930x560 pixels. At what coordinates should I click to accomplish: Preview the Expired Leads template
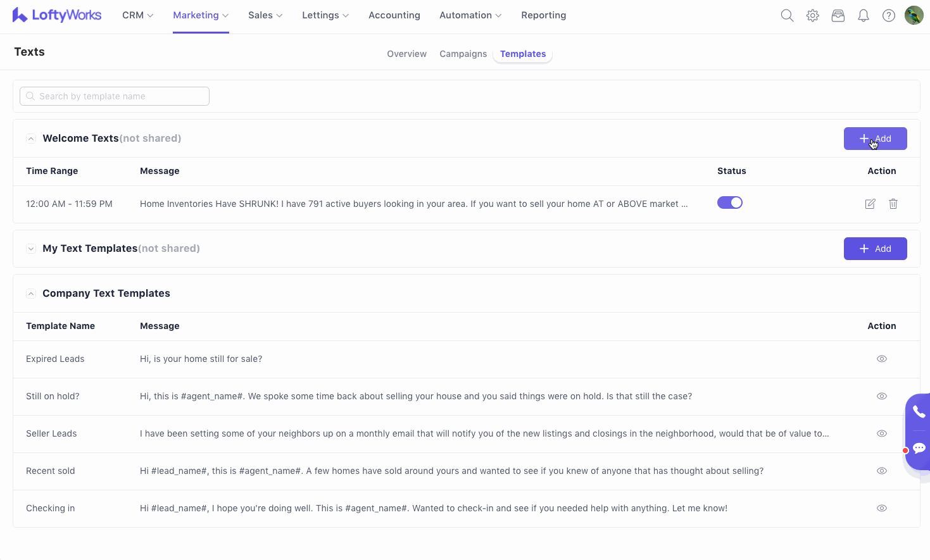[882, 359]
